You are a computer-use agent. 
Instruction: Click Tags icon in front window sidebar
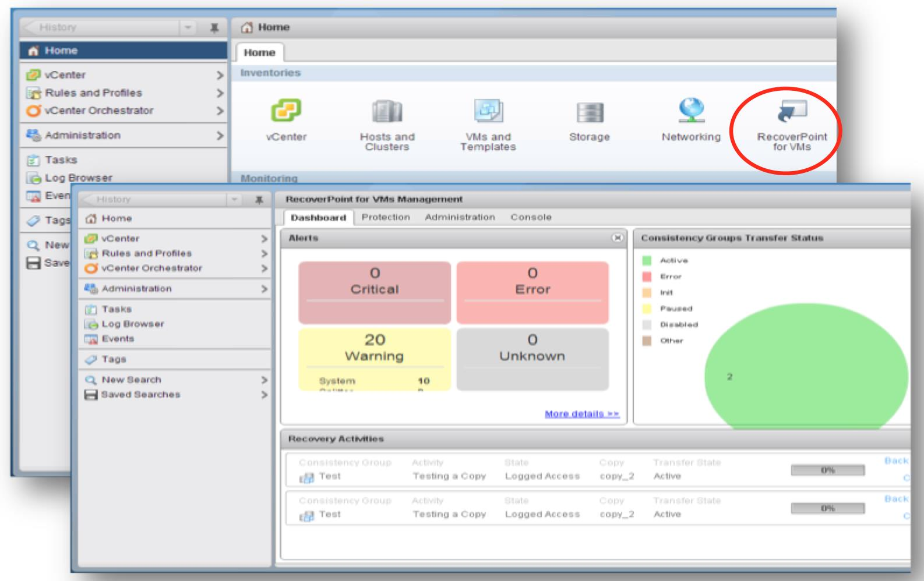click(90, 359)
